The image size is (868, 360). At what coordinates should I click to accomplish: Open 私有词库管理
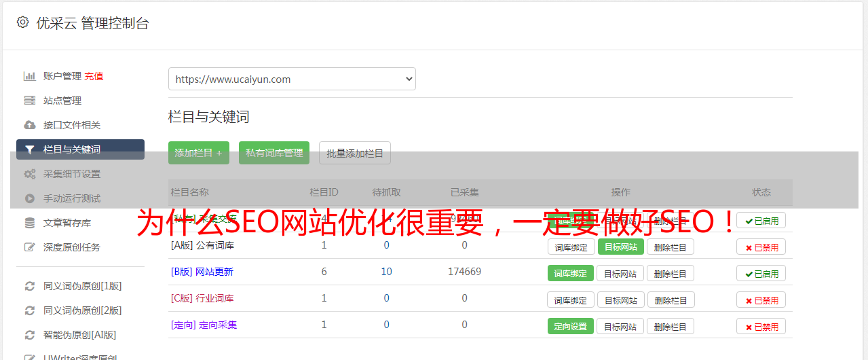pyautogui.click(x=274, y=153)
